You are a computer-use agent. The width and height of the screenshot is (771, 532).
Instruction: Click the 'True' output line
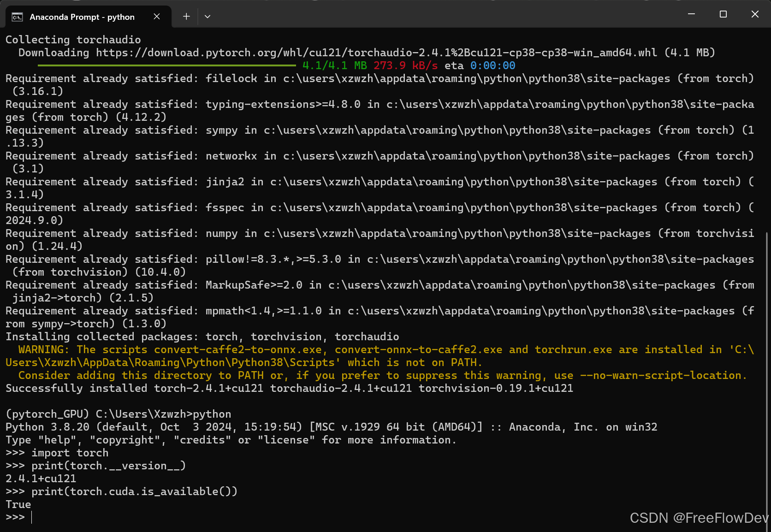(18, 504)
